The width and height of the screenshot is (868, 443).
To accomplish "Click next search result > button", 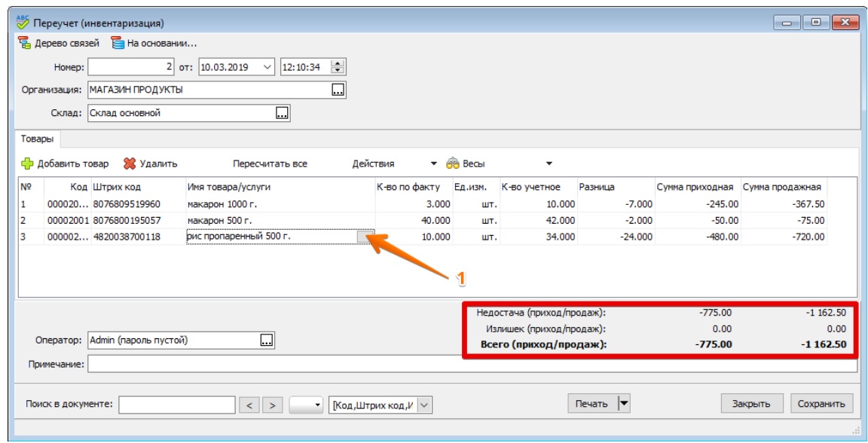I will (x=272, y=405).
